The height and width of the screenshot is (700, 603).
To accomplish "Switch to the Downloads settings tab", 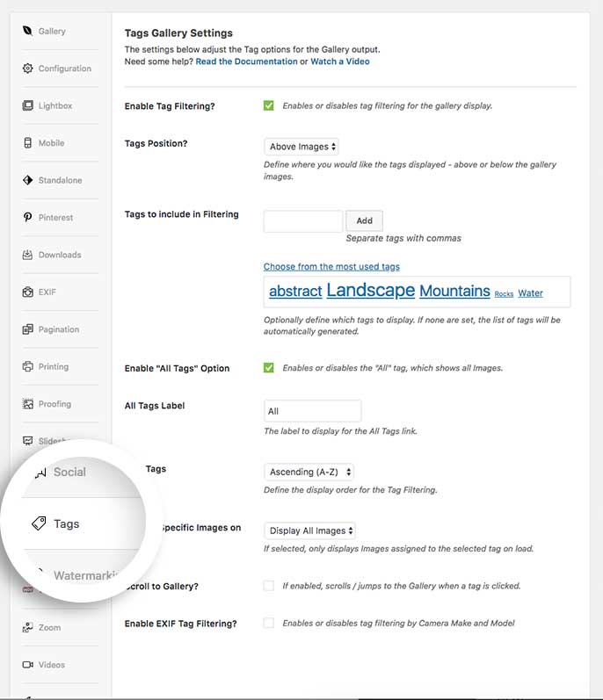I will 59,255.
